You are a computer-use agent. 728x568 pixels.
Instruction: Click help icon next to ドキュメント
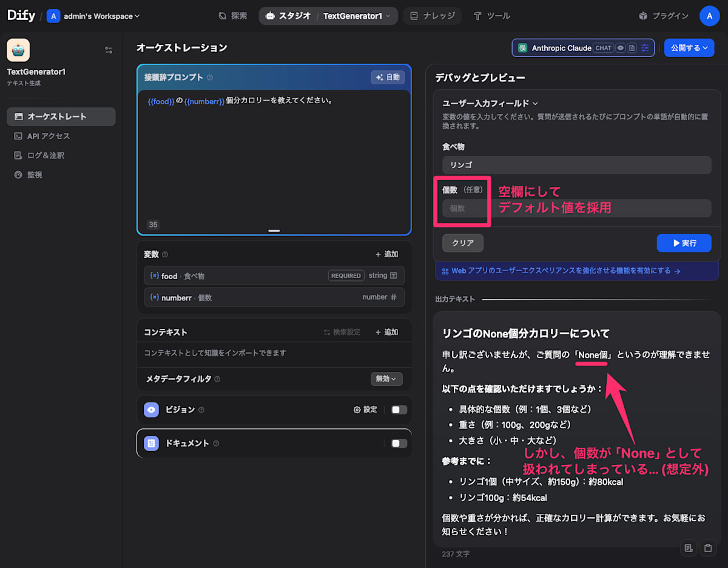click(216, 444)
